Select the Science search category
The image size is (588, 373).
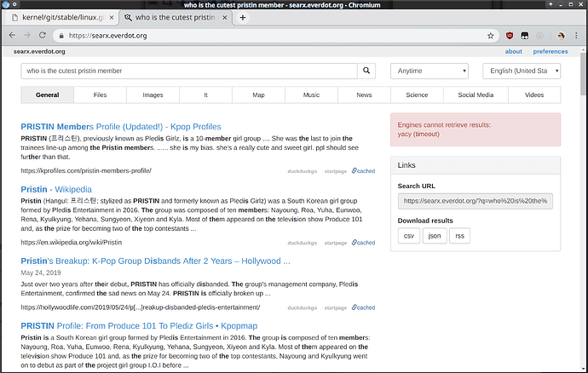click(x=417, y=95)
